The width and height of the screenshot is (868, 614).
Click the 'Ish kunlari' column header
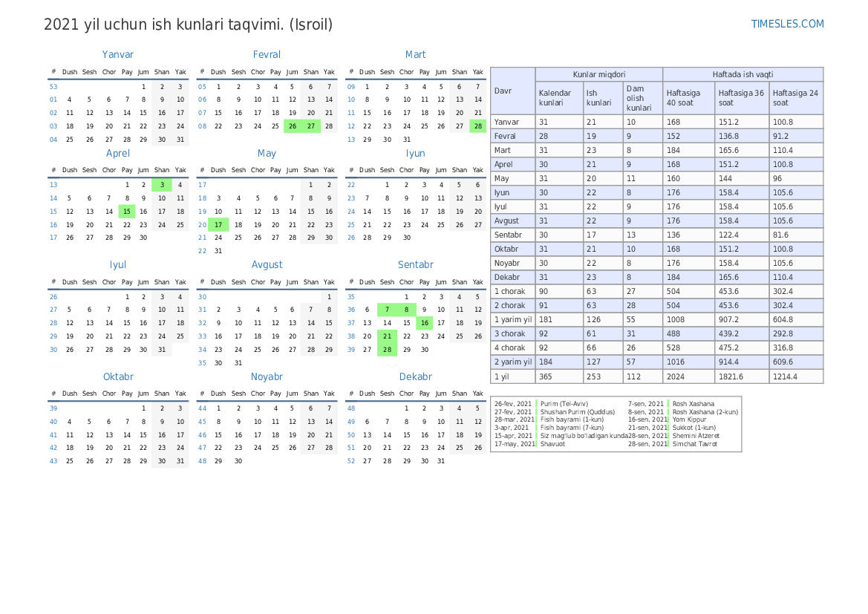603,98
